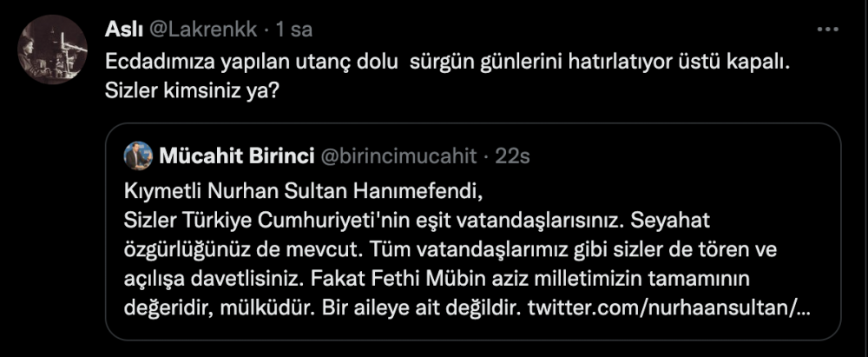Click the @Lakrenkk handle

[x=203, y=30]
